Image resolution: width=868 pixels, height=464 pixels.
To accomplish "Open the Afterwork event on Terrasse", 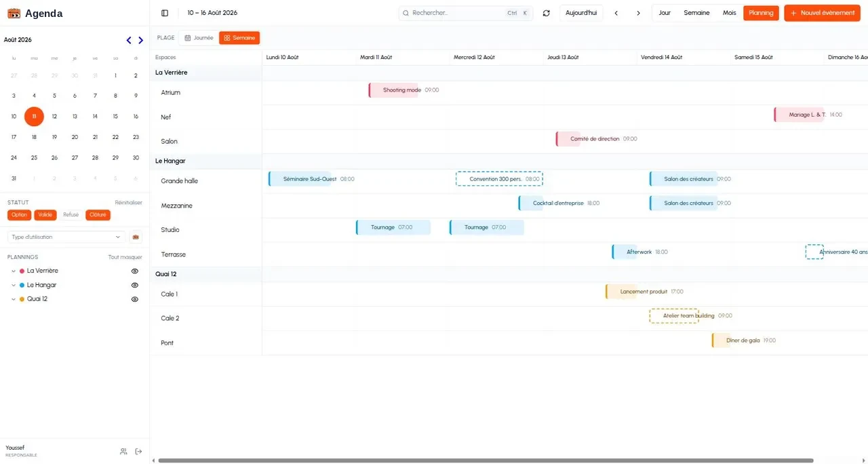I will click(625, 252).
